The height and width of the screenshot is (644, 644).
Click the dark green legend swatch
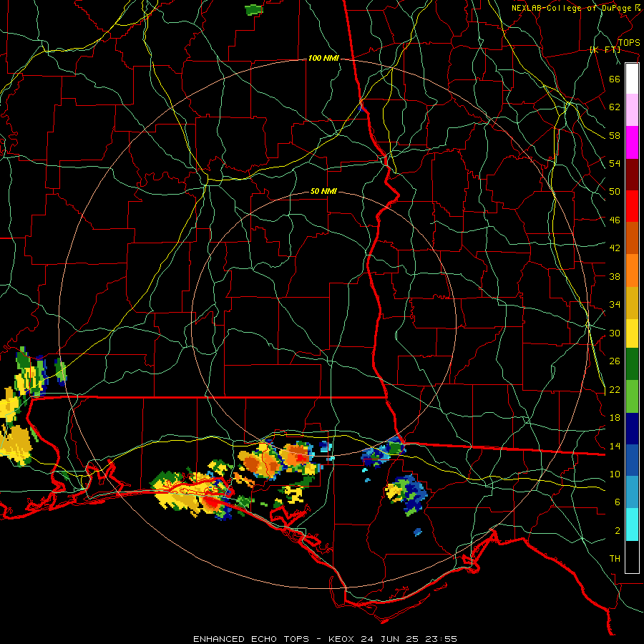632,364
